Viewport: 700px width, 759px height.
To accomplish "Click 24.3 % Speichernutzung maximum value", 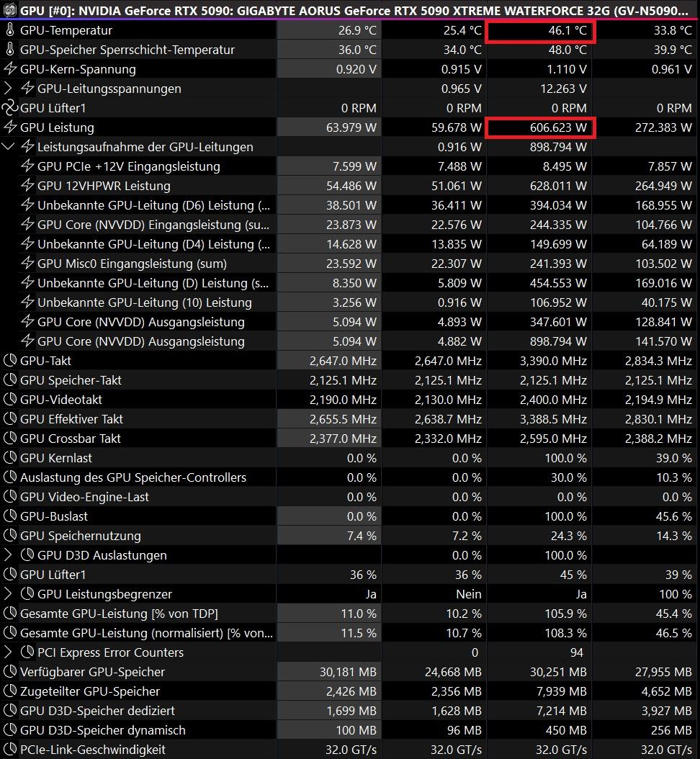I will tap(569, 535).
